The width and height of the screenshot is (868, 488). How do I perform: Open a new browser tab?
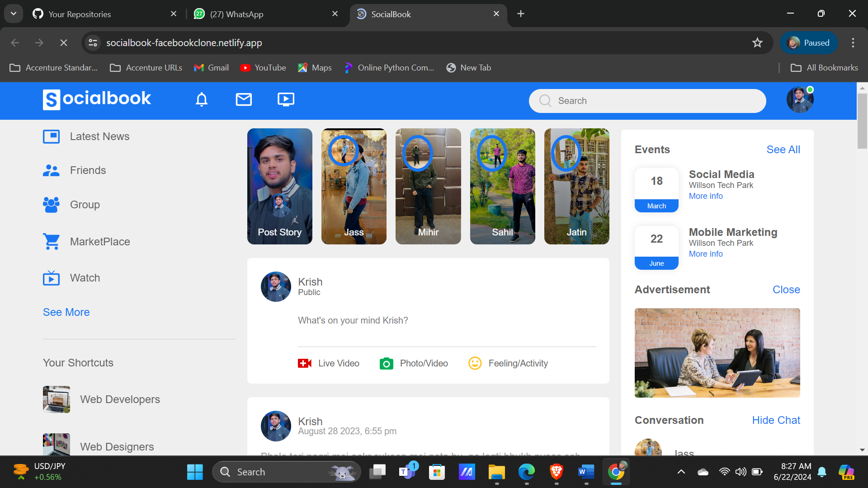click(x=521, y=14)
